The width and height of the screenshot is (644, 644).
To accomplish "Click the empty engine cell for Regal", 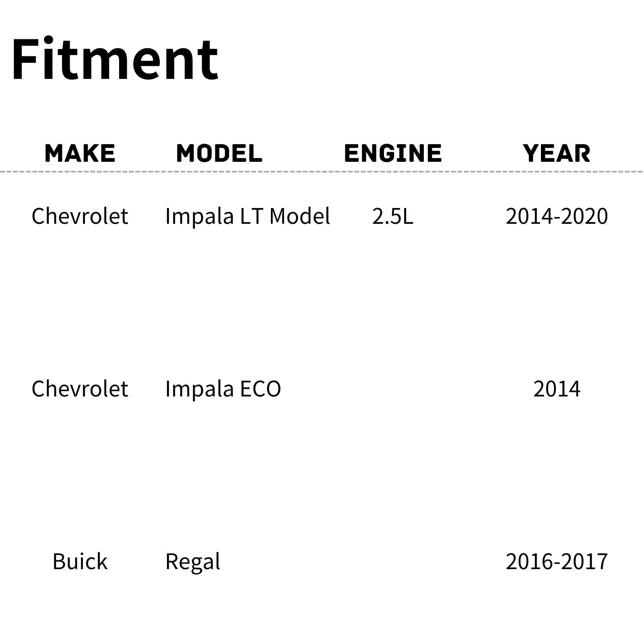I will point(393,561).
